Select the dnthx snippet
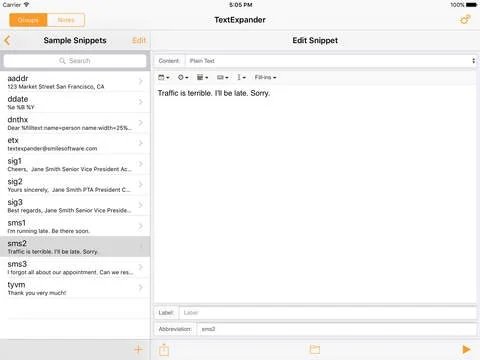The height and width of the screenshot is (360, 480). [75, 123]
